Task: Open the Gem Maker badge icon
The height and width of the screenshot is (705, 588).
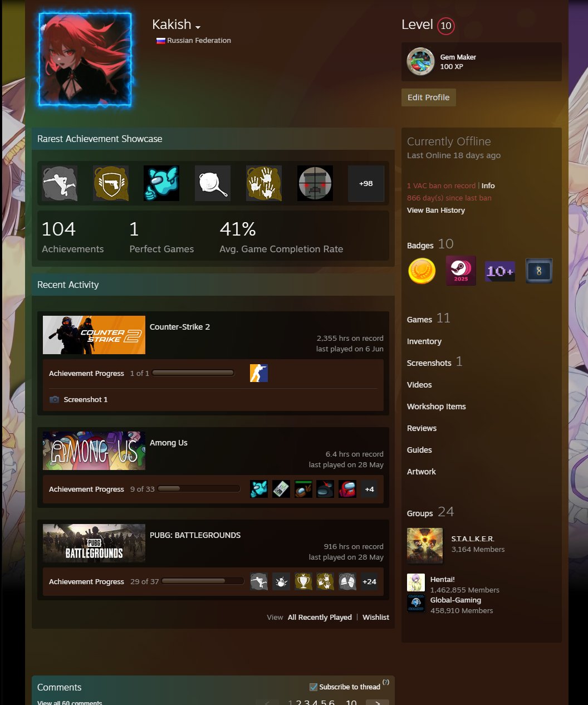Action: [x=420, y=61]
